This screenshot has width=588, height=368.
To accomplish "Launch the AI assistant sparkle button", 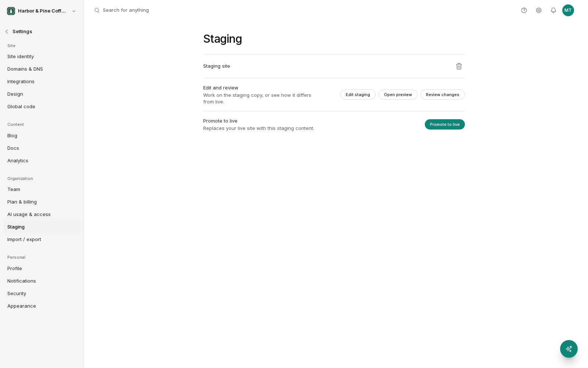I will click(x=569, y=349).
